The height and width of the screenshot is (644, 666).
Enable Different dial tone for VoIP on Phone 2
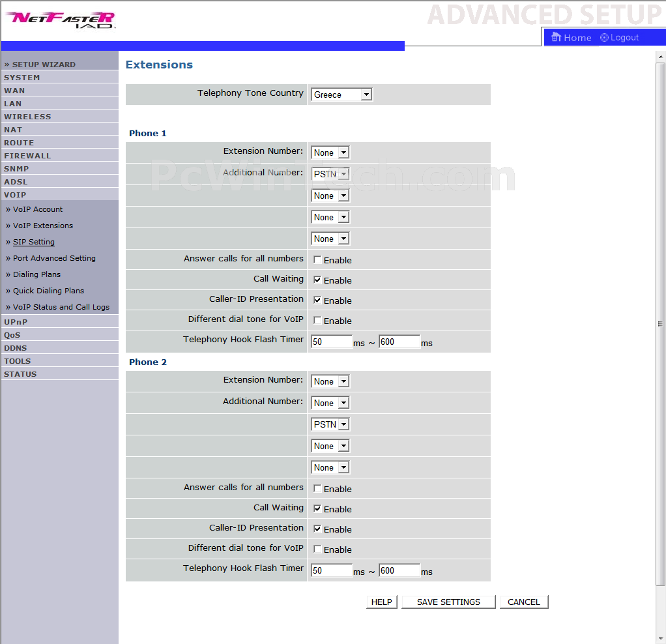pyautogui.click(x=317, y=549)
